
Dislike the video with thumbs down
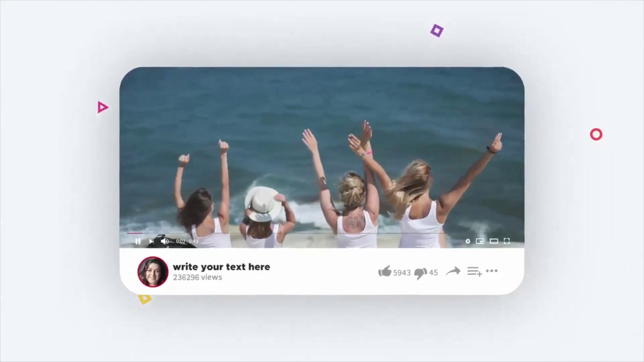(x=421, y=273)
